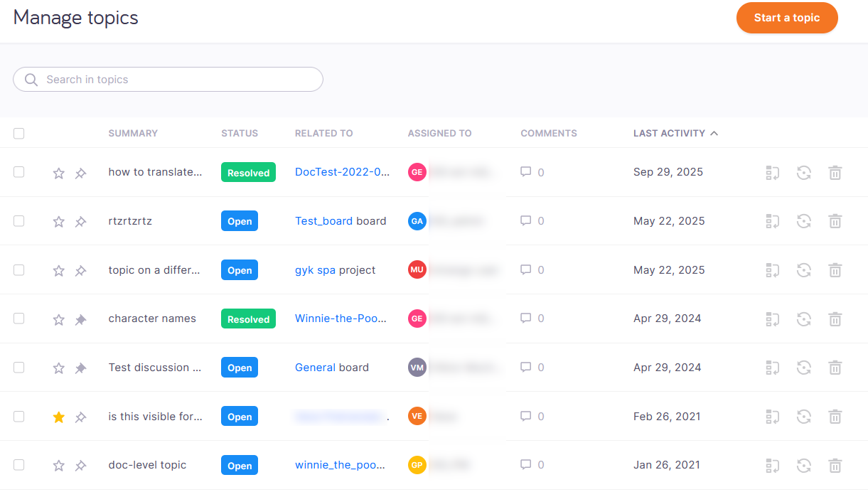Open comments of 'rtzrtzrtz' topic
Viewport: 868px width, 492px height.
tap(532, 221)
